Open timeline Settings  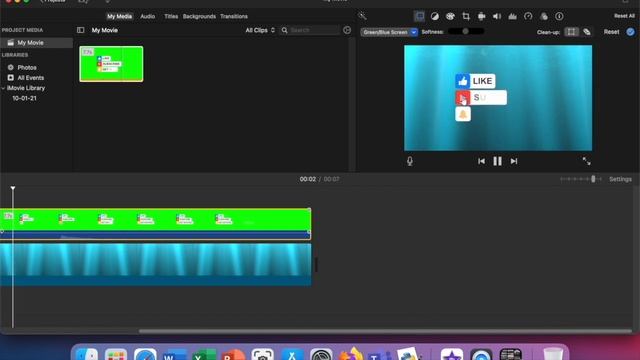click(620, 179)
